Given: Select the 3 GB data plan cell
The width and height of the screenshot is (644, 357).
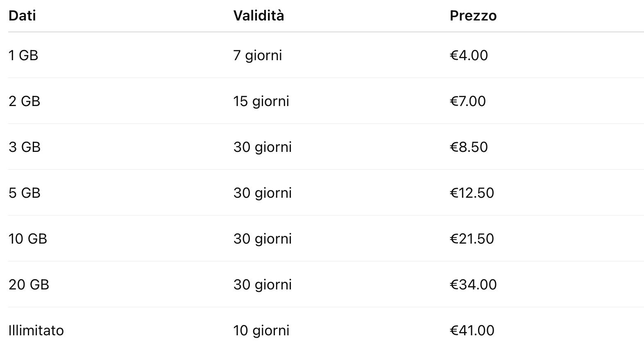Looking at the screenshot, I should [x=25, y=147].
